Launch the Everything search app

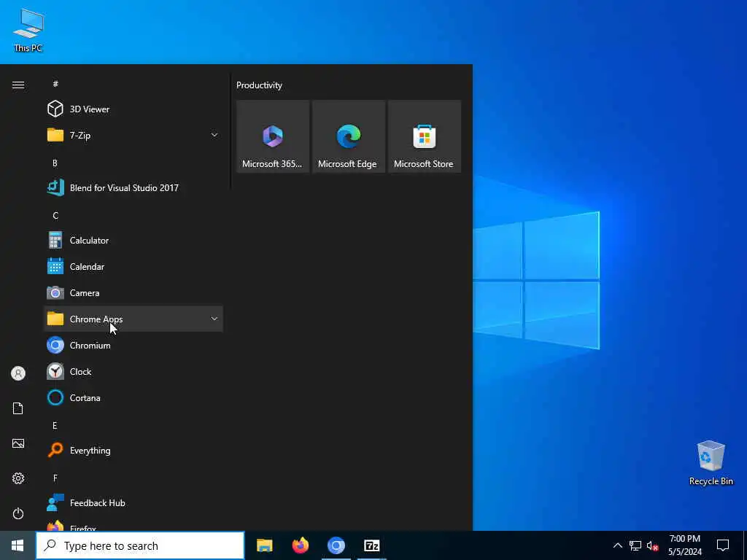[133, 451]
